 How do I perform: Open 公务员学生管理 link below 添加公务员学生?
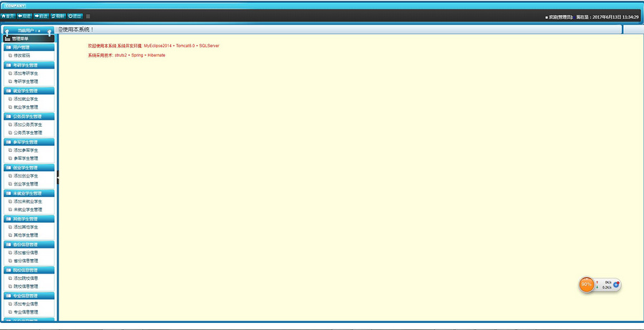coord(28,132)
